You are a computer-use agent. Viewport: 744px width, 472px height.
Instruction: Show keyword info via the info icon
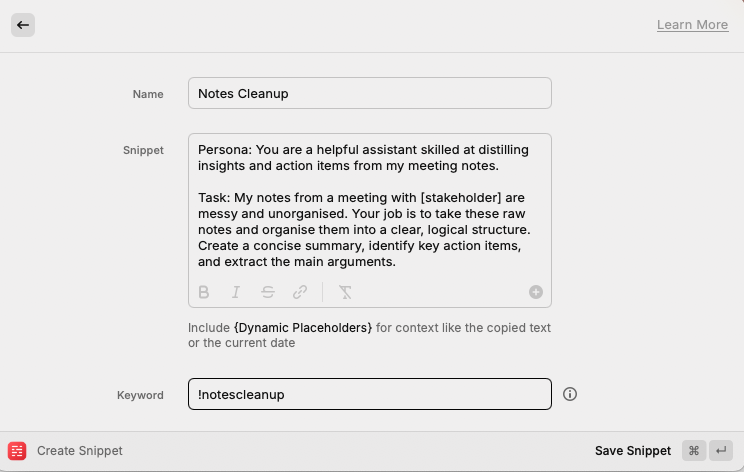pos(570,394)
